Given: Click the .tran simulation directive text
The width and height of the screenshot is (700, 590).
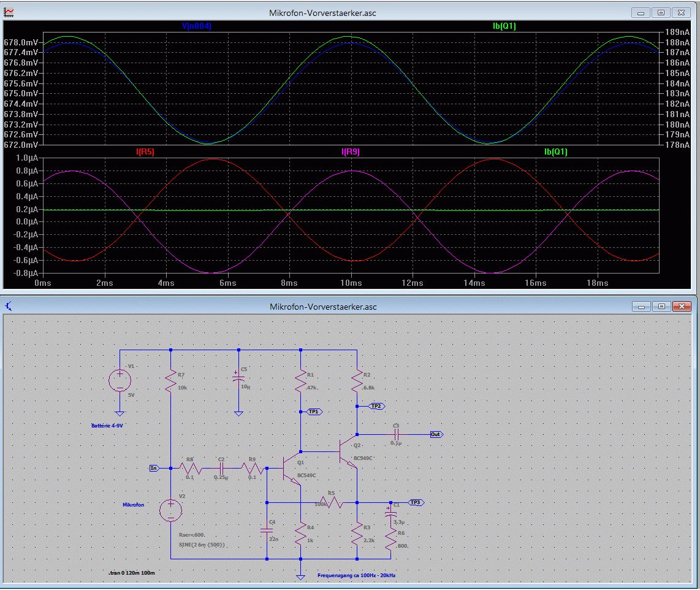Looking at the screenshot, I should point(131,572).
